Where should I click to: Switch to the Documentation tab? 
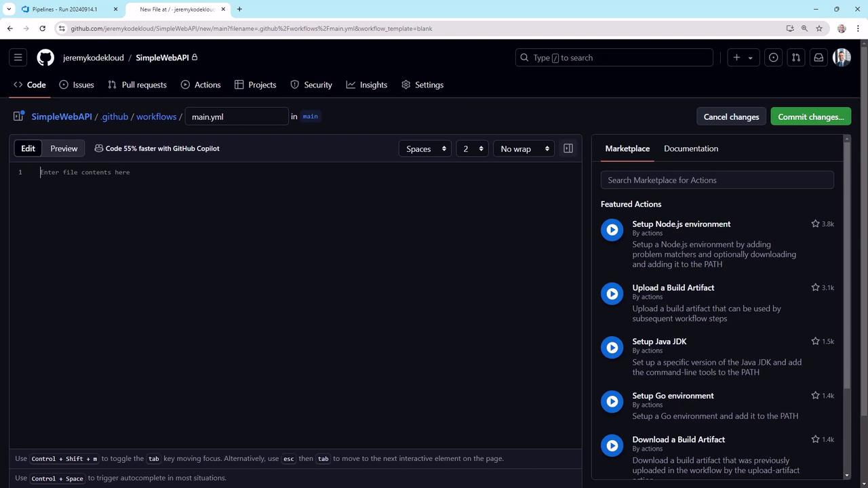pos(691,148)
